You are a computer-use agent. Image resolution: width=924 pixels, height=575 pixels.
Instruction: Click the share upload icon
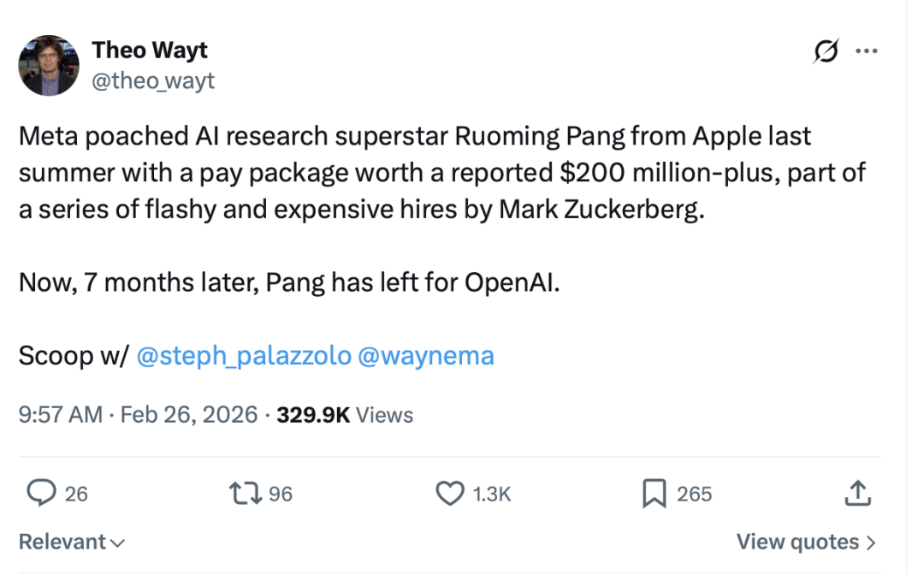857,493
